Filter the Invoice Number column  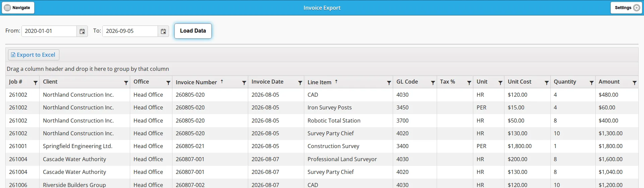click(244, 83)
